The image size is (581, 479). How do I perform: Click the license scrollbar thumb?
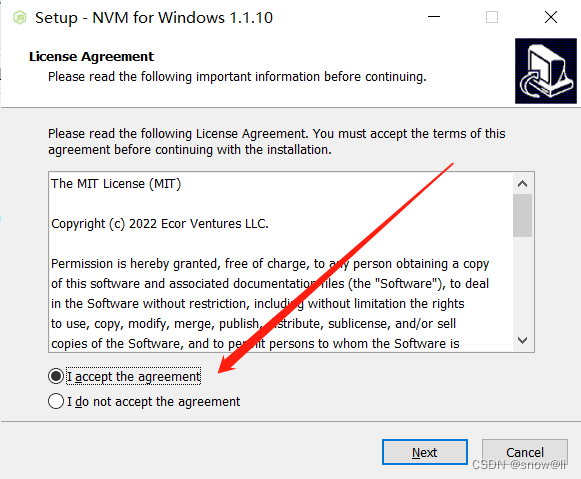tap(522, 215)
